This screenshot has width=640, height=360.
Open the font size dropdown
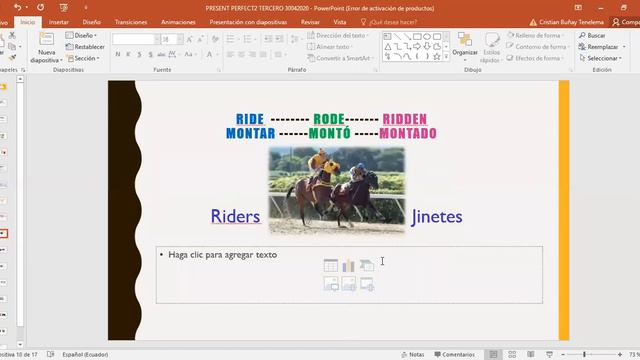(x=180, y=39)
